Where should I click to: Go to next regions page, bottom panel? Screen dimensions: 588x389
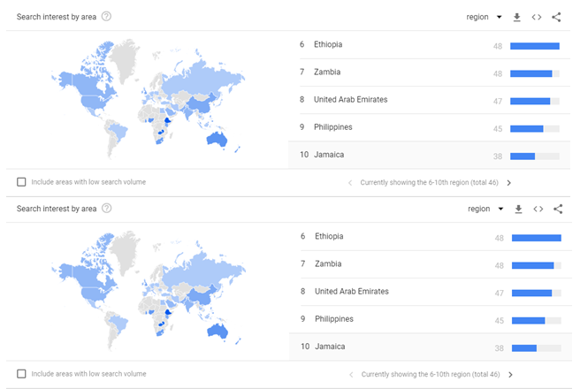pos(510,375)
